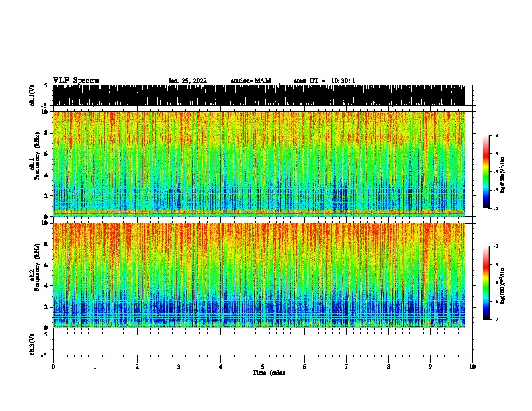Click the 10 kHz tick on ch.1 frequency axis

click(x=45, y=112)
